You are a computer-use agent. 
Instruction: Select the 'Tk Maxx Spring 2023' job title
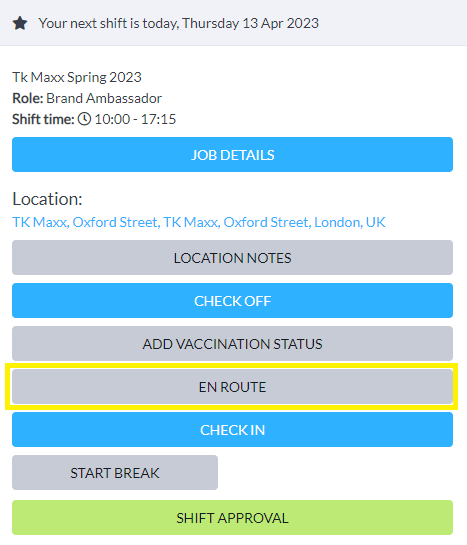[77, 77]
